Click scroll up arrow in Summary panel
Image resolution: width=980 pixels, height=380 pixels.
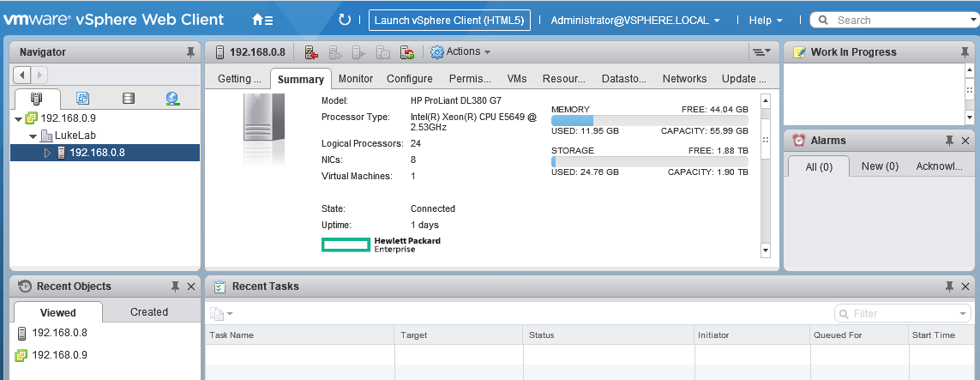click(x=766, y=100)
